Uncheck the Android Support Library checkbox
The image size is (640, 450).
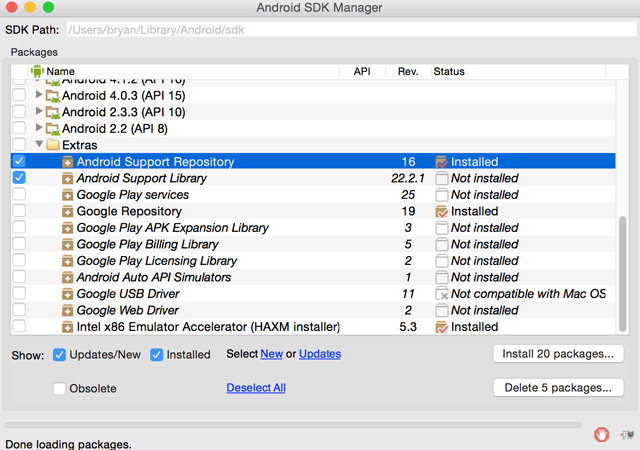pyautogui.click(x=19, y=178)
